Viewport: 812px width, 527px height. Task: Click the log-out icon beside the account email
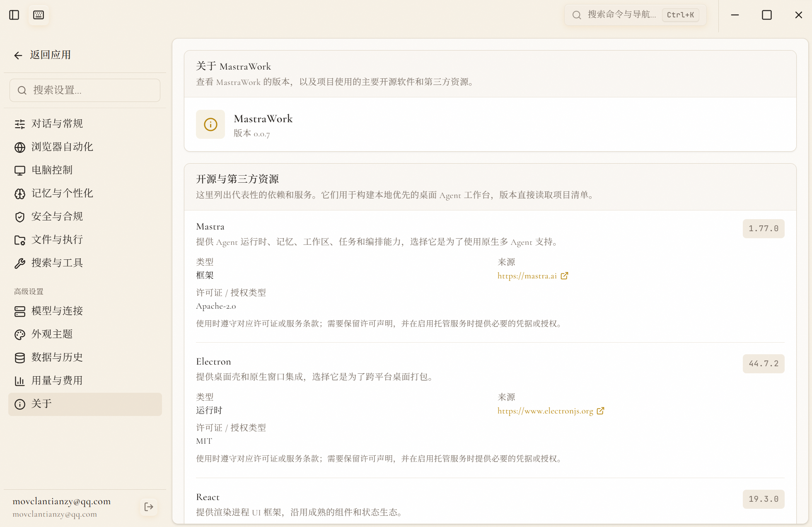(x=149, y=507)
